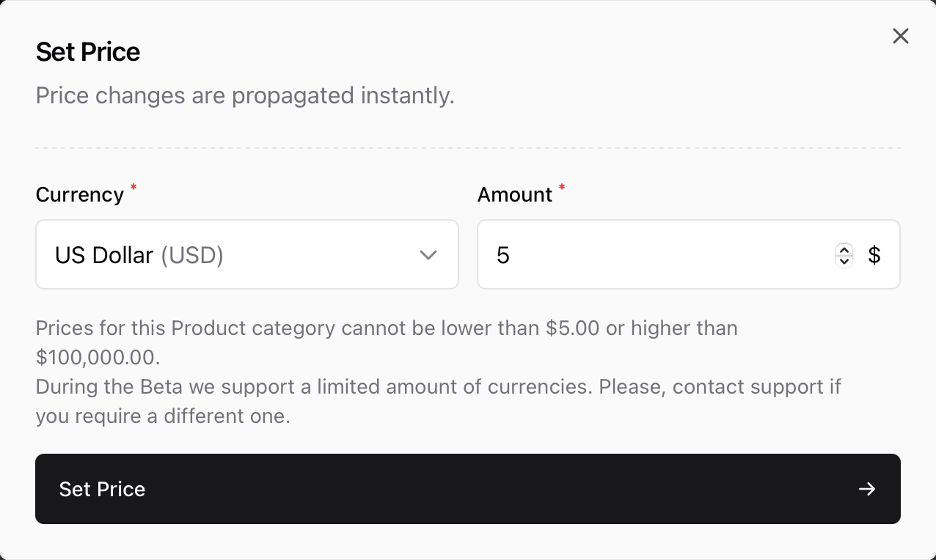Open the US Dollar (USD) currency dropdown
Viewport: 936px width, 560px height.
point(247,254)
